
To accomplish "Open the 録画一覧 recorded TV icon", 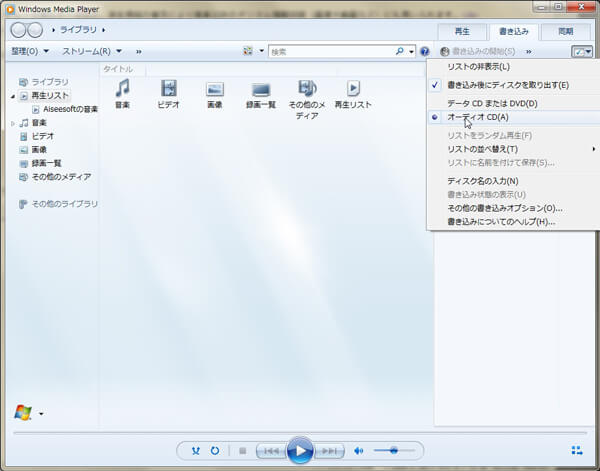I will (261, 90).
